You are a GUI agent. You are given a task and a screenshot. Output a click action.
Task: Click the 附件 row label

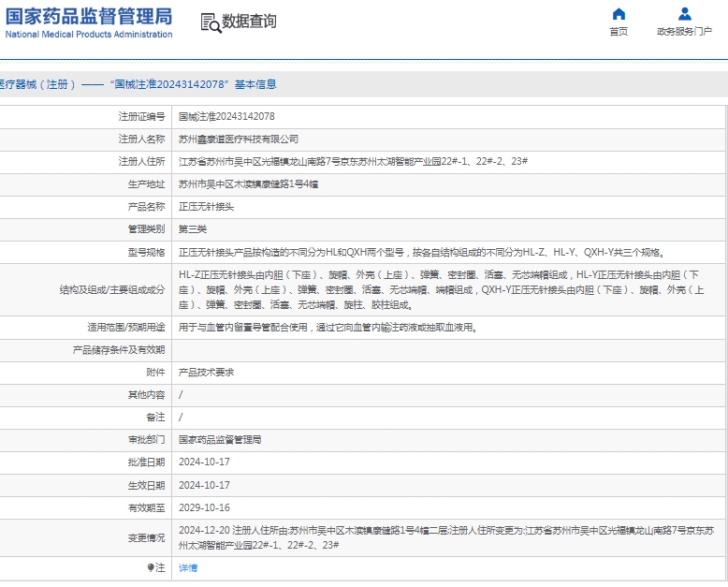[155, 373]
